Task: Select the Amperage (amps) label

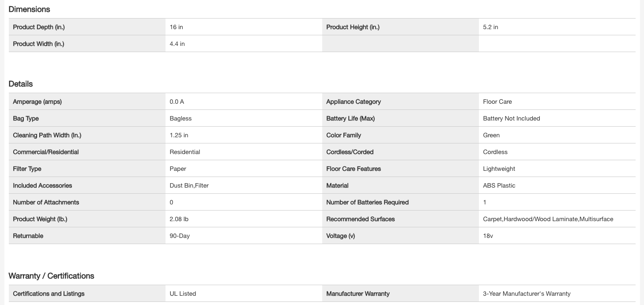Action: coord(37,102)
